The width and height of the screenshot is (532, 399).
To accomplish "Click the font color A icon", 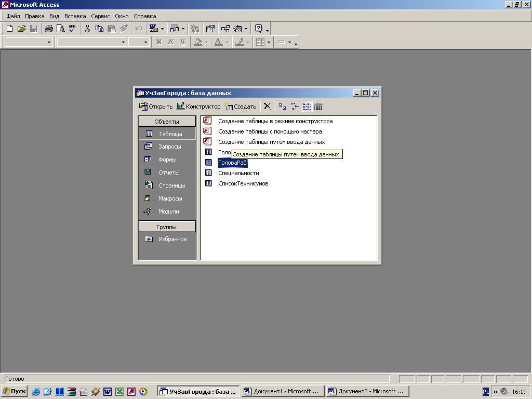I will coord(219,42).
